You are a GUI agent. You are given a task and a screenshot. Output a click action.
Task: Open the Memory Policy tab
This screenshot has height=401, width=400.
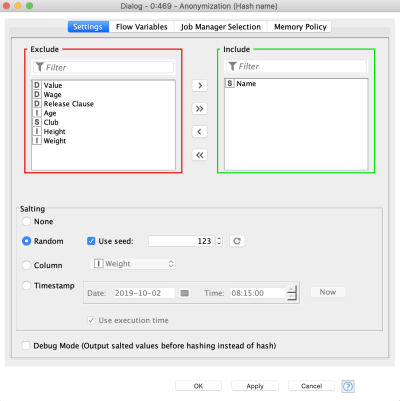pos(300,27)
